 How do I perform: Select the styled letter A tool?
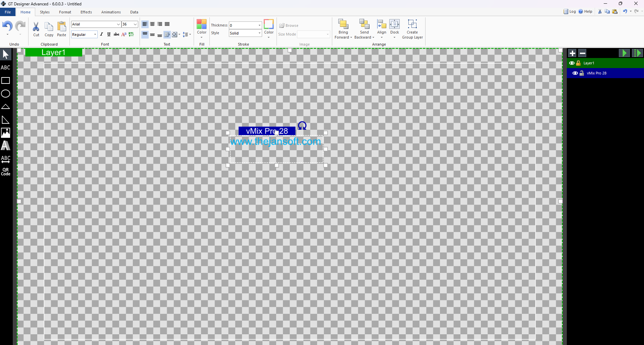(x=6, y=146)
